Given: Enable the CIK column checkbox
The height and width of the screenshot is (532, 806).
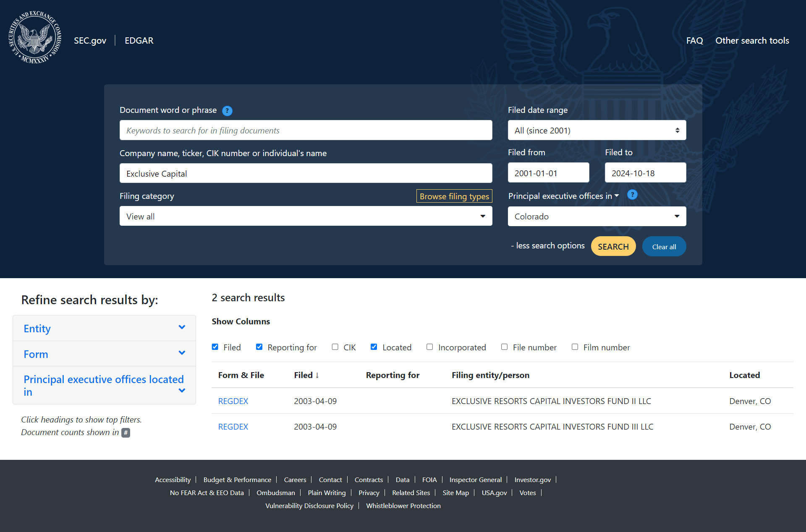Looking at the screenshot, I should coord(335,347).
